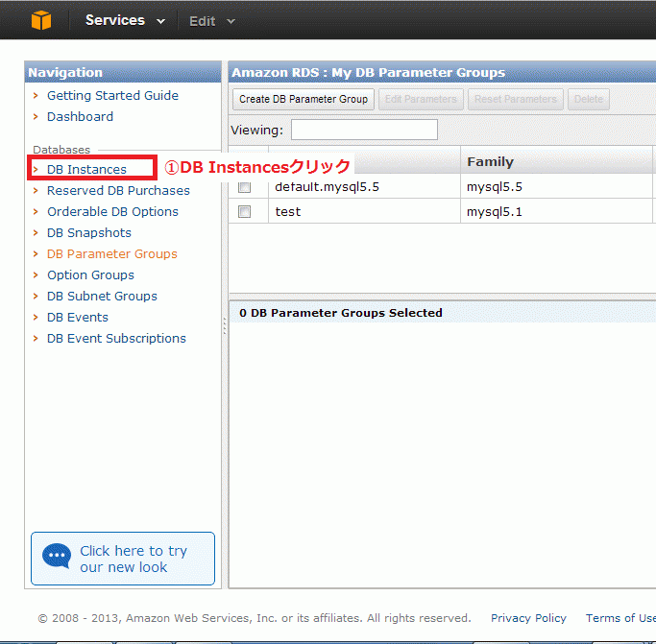This screenshot has height=644, width=656.
Task: Open Getting Started Guide link
Action: coord(112,95)
